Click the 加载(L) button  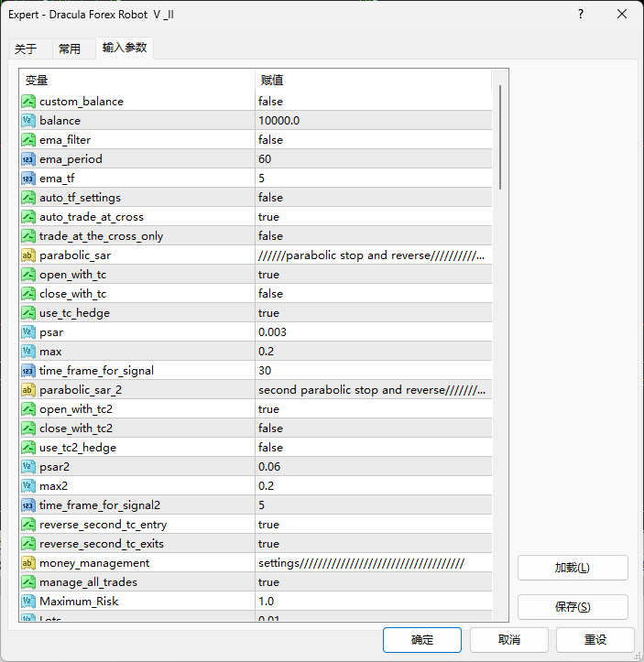(573, 568)
